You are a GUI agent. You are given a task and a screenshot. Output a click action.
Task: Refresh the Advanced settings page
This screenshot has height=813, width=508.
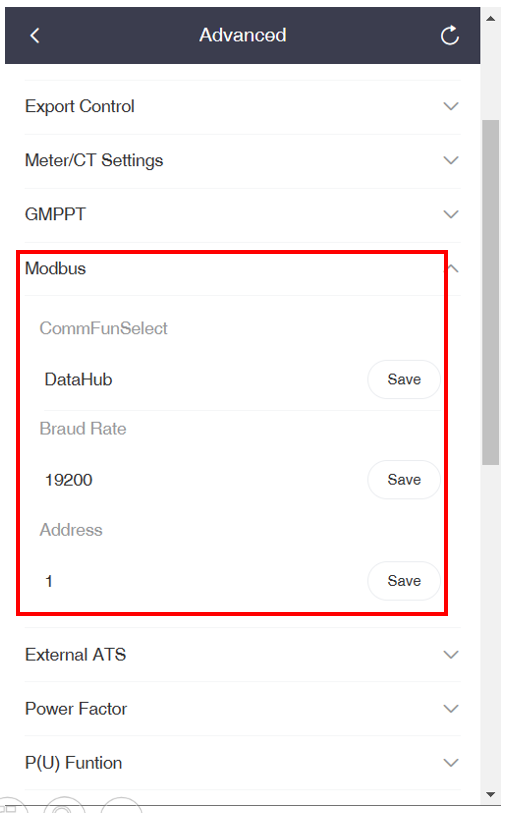tap(449, 35)
